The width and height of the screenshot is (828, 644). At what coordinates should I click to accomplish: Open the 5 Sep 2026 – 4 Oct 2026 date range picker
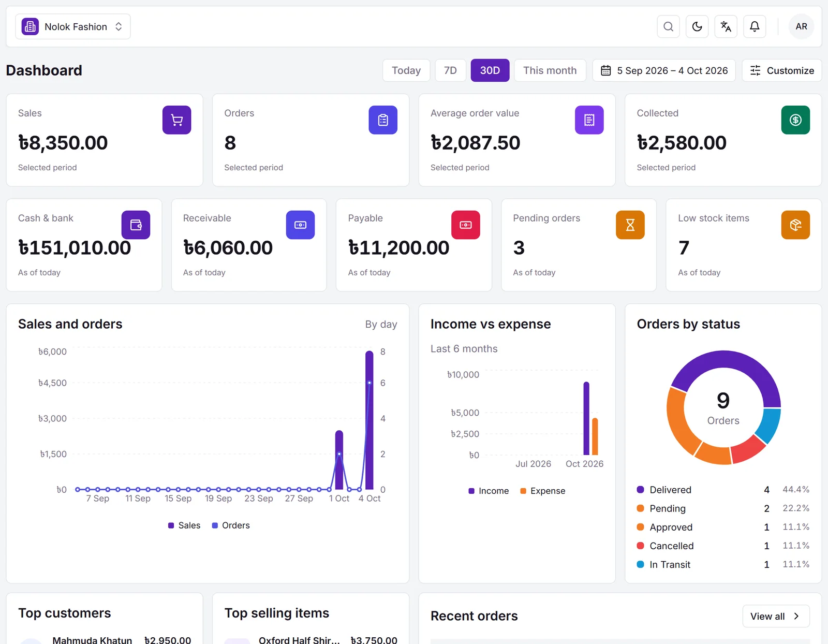coord(664,70)
